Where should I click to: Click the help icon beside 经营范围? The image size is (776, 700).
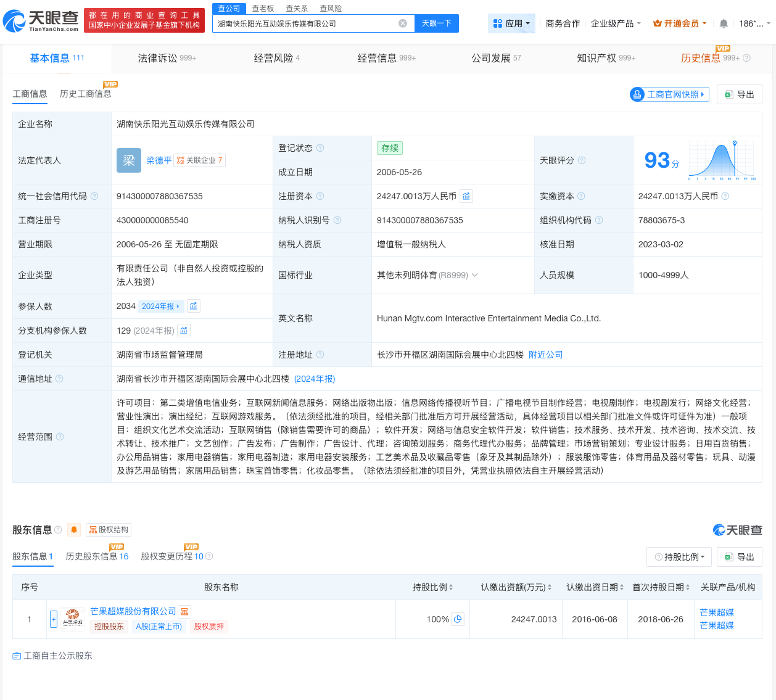click(x=60, y=437)
